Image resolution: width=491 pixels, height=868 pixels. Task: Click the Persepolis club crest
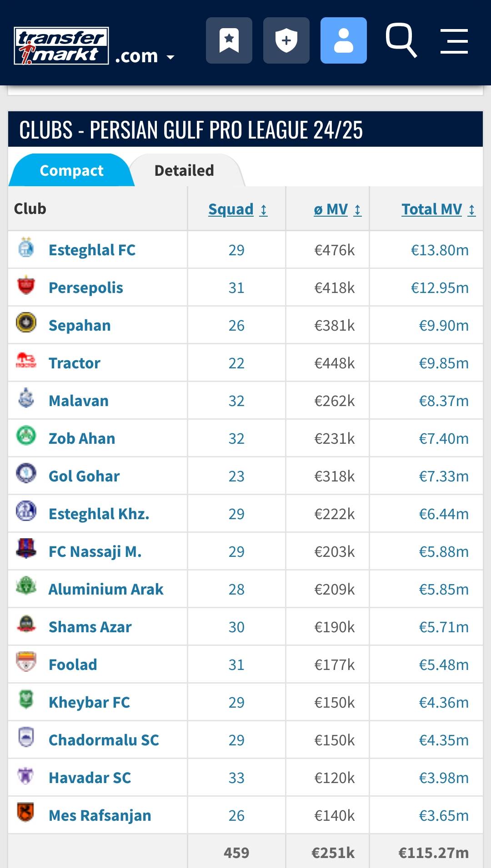[x=26, y=285]
